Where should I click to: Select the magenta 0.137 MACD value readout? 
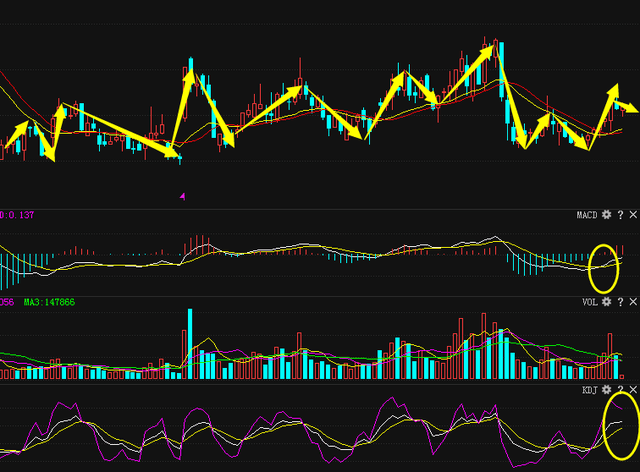18,215
